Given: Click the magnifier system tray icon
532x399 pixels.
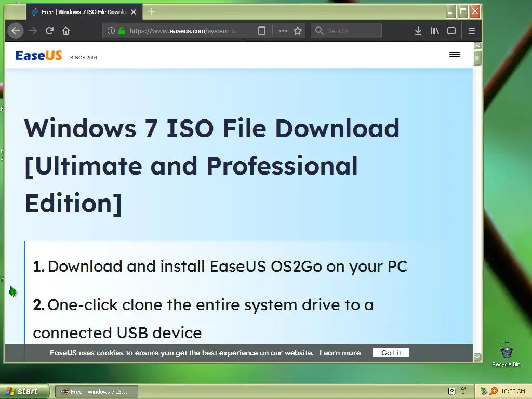Looking at the screenshot, I should click(x=494, y=391).
